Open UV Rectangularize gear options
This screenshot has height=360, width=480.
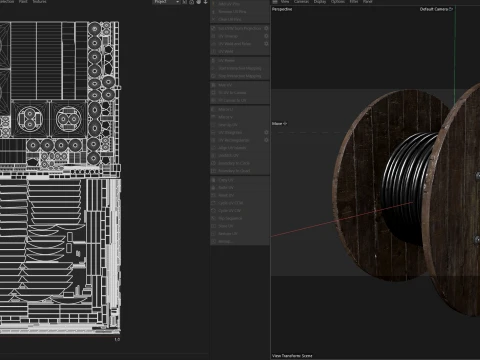(266, 140)
